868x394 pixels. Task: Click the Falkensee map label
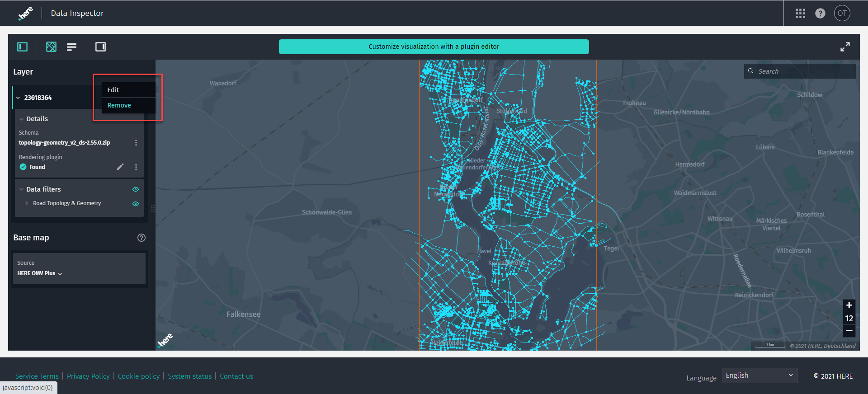243,314
